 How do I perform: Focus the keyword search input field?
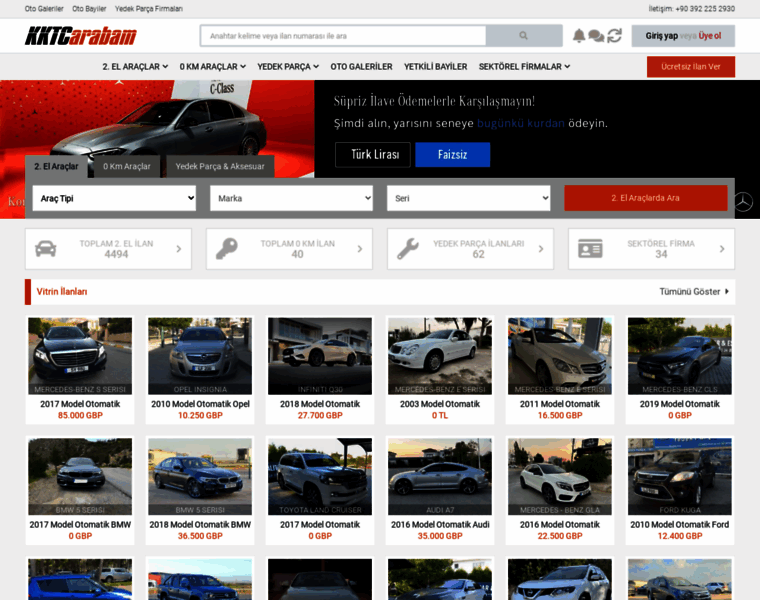coord(343,36)
